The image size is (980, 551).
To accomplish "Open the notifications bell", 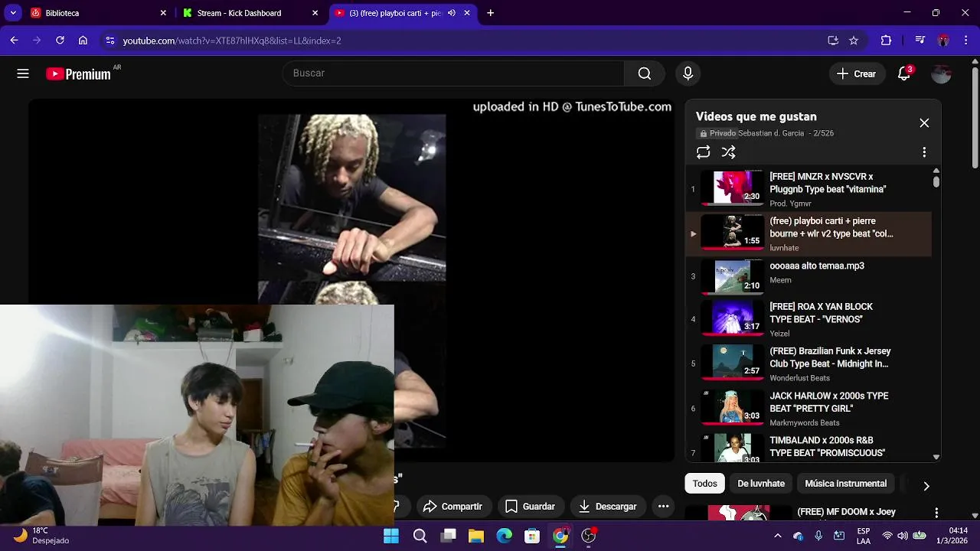I will tap(904, 73).
